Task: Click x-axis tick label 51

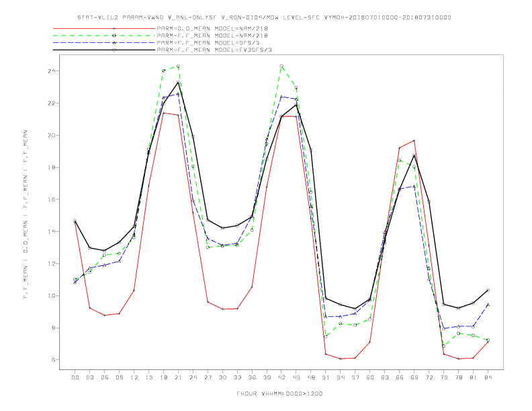Action: (x=326, y=377)
